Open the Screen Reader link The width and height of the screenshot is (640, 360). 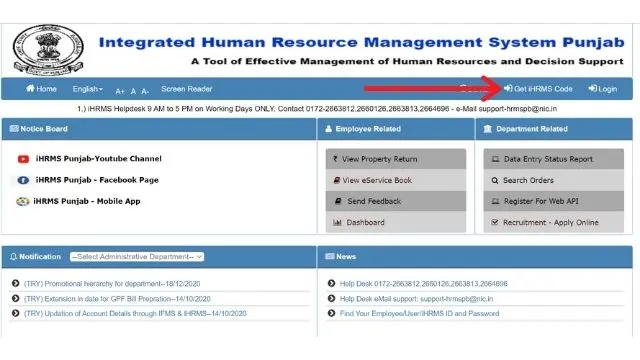pos(187,89)
